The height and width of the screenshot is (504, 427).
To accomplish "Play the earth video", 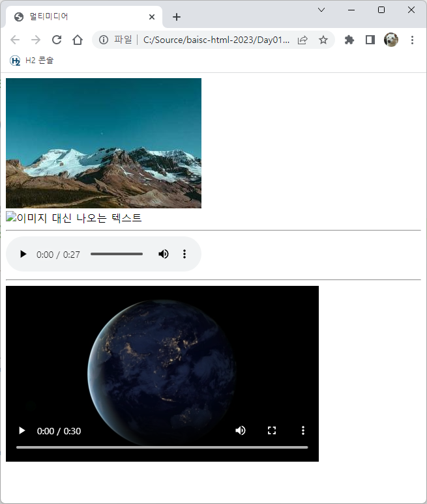I will point(22,430).
